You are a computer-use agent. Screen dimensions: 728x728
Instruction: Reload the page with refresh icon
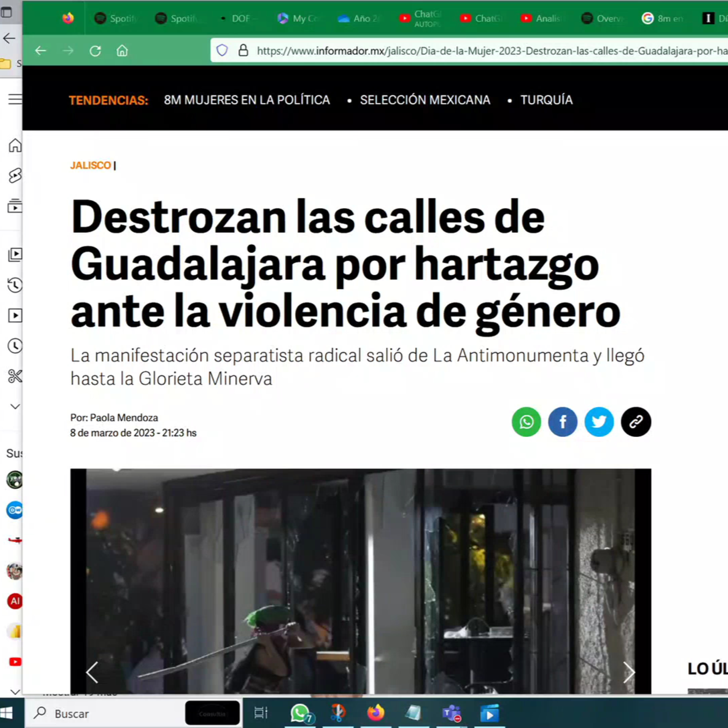click(95, 50)
